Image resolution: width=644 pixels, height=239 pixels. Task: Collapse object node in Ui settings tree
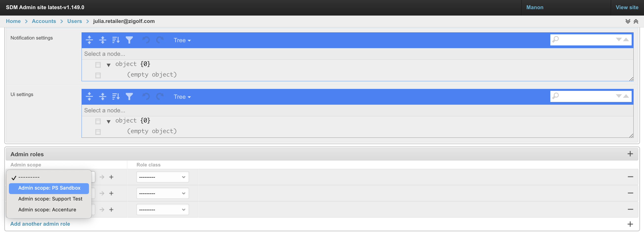point(108,122)
